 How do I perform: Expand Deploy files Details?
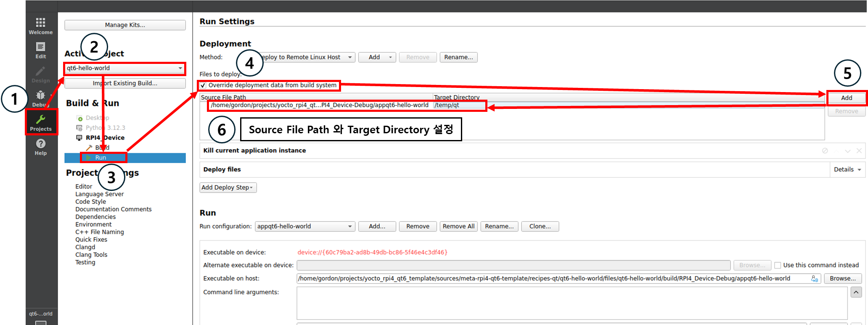coord(847,169)
